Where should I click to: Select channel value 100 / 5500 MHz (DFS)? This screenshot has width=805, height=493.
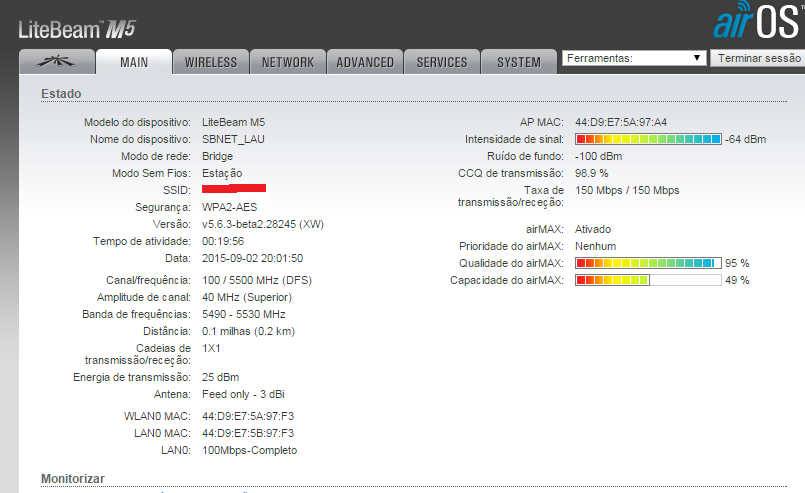point(257,280)
